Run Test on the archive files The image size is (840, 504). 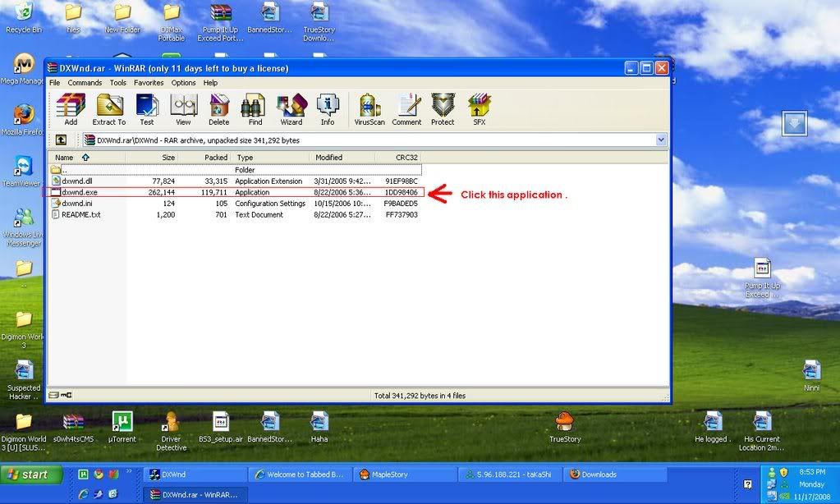(147, 110)
